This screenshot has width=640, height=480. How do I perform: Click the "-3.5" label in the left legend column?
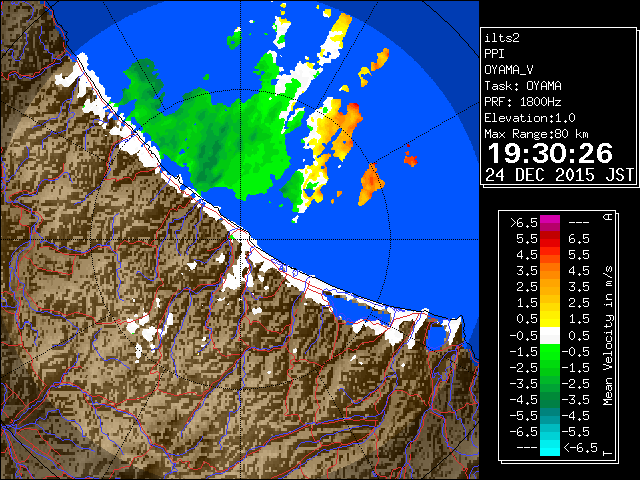click(524, 384)
